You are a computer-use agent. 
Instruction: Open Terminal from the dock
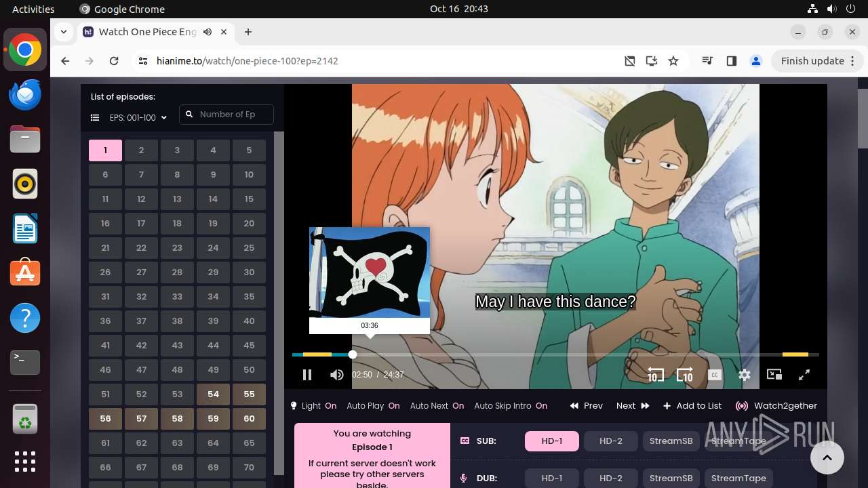point(25,363)
